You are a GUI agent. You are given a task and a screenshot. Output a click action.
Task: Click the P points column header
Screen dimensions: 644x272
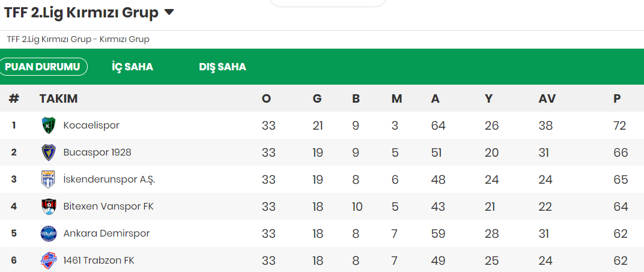point(617,99)
